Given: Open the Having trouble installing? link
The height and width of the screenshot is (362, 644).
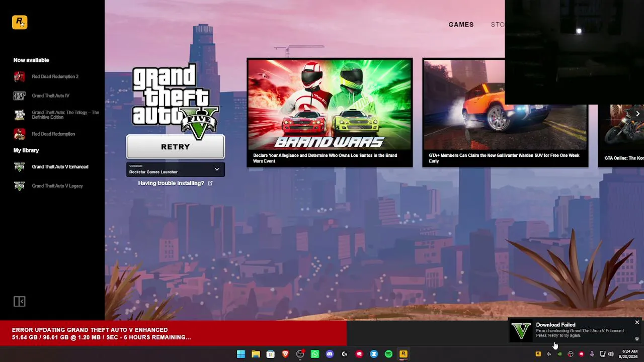Looking at the screenshot, I should 171,183.
